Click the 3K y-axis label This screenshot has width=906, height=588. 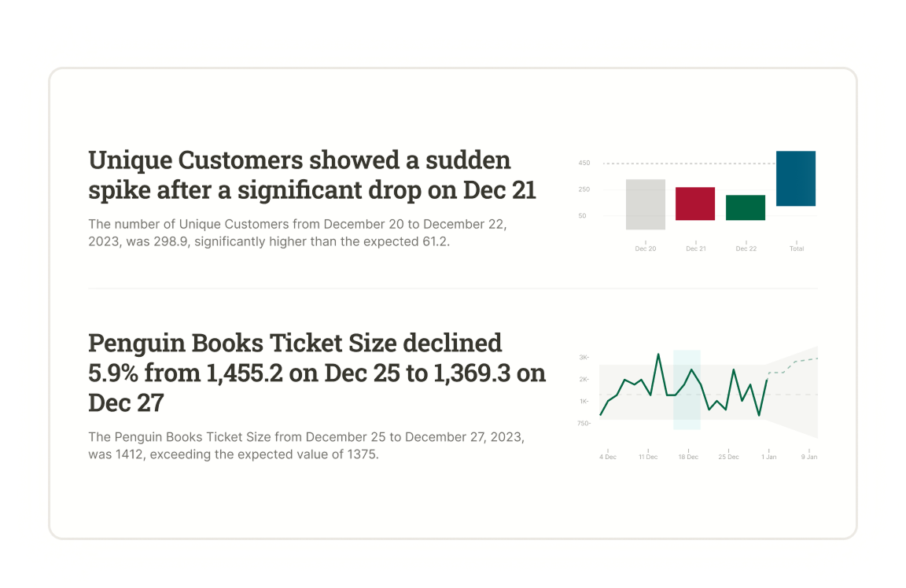(x=584, y=358)
